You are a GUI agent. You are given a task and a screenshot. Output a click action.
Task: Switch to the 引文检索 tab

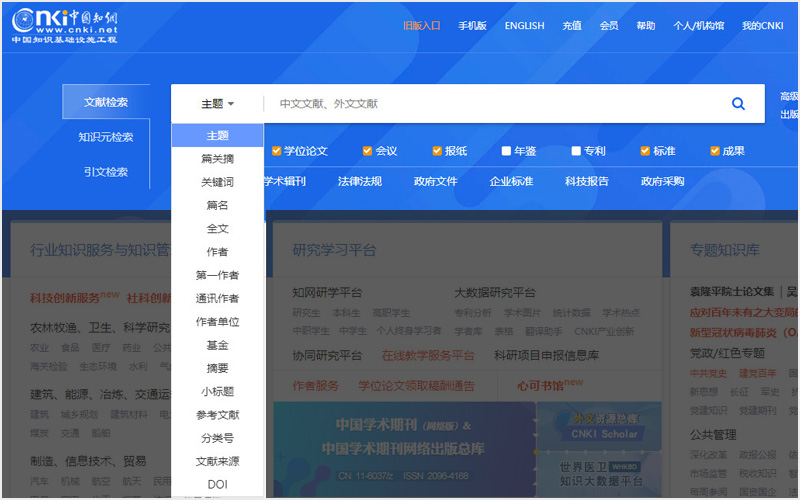(106, 172)
